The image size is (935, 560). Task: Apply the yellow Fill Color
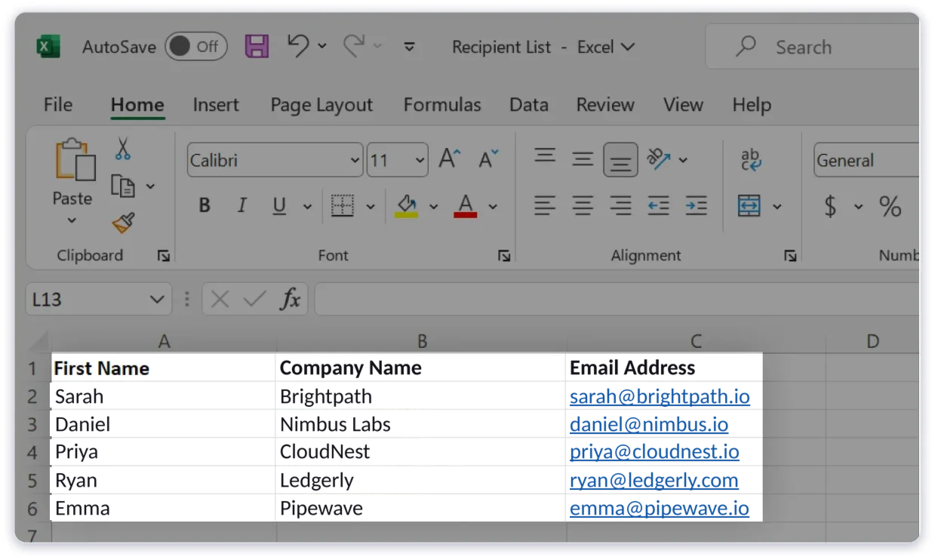click(406, 206)
